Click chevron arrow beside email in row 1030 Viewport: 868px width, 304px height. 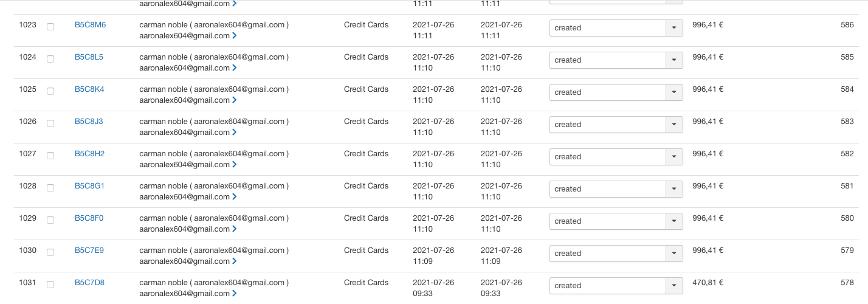click(x=235, y=261)
